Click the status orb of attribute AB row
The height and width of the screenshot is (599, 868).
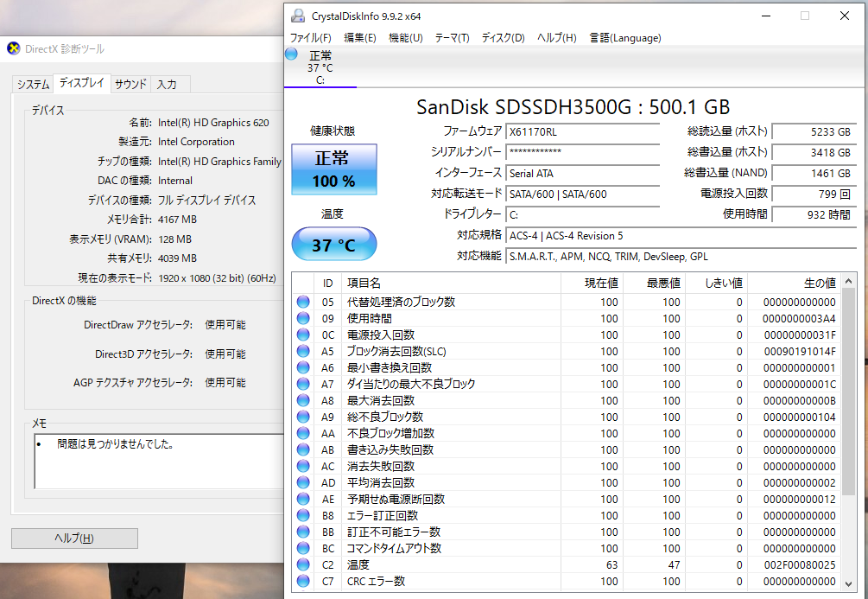coord(303,450)
